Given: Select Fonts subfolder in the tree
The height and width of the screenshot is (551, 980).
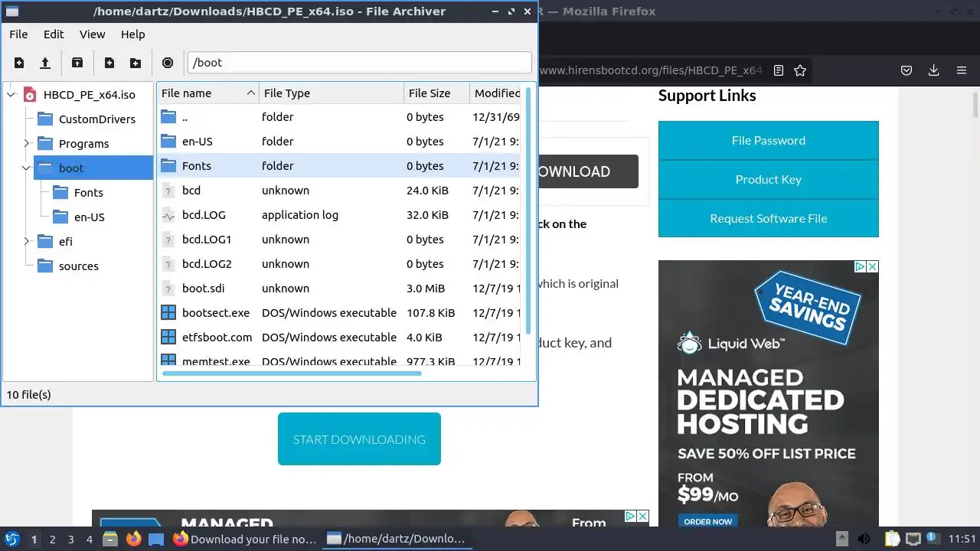Looking at the screenshot, I should point(88,193).
